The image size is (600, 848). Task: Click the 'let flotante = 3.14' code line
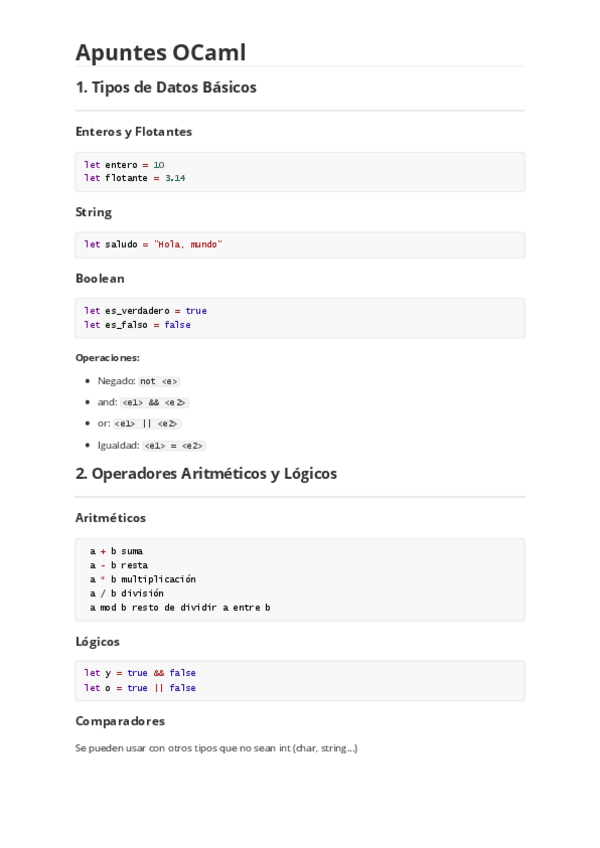pos(134,178)
